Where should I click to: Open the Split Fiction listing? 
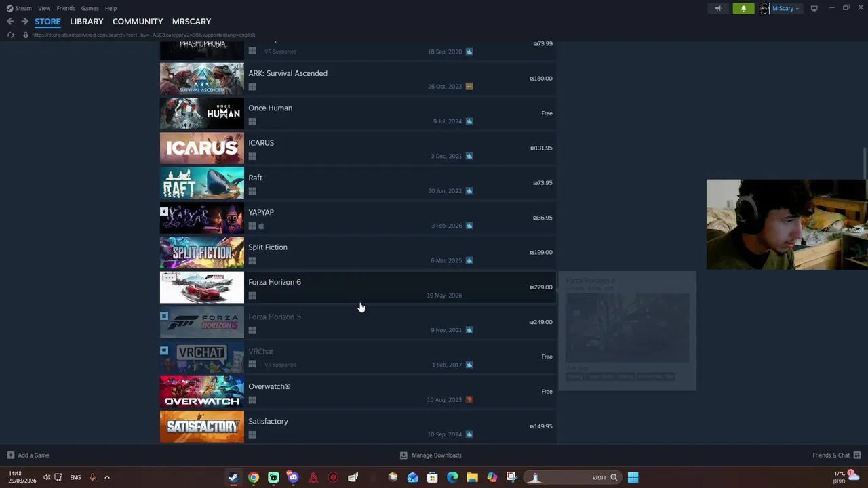(x=358, y=253)
